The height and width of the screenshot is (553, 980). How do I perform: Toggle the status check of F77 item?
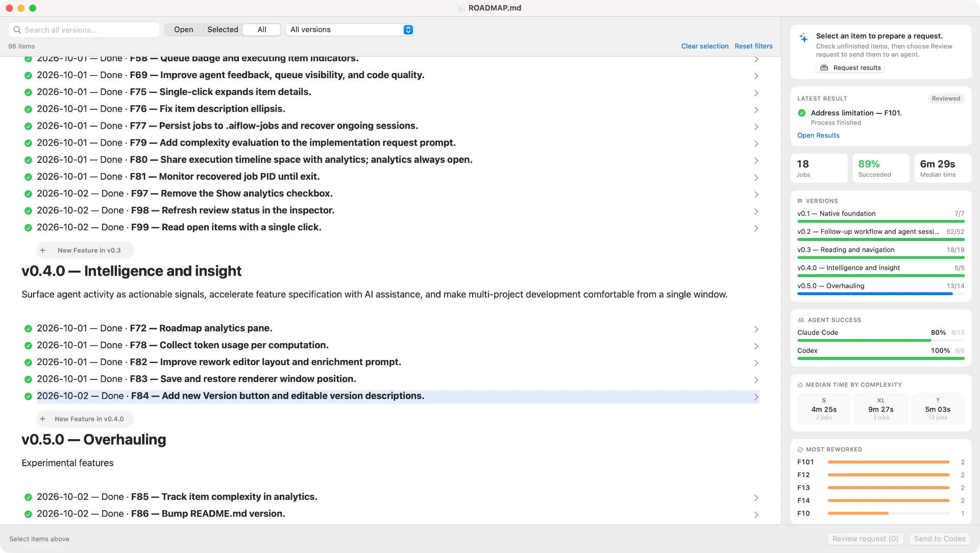[28, 126]
